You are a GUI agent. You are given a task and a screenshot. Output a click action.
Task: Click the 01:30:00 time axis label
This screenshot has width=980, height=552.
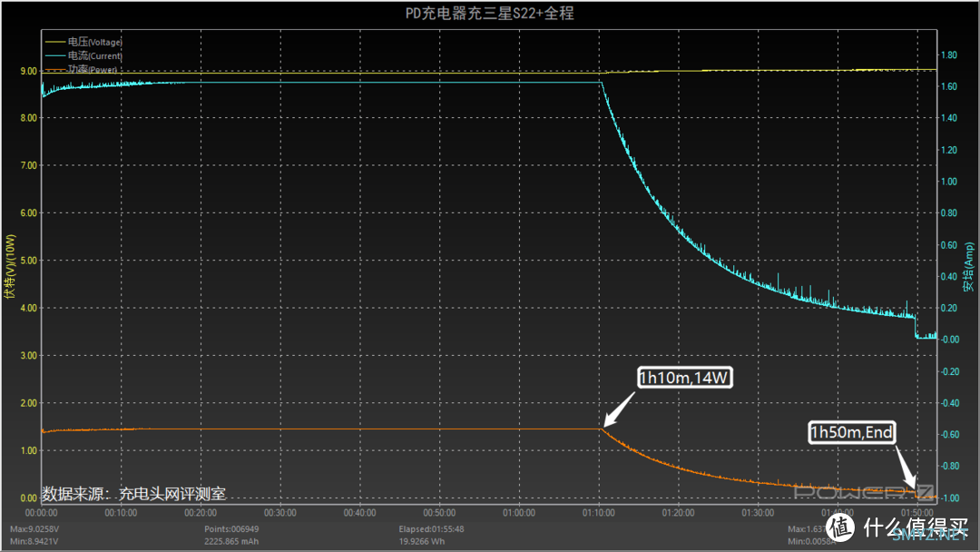pos(758,513)
